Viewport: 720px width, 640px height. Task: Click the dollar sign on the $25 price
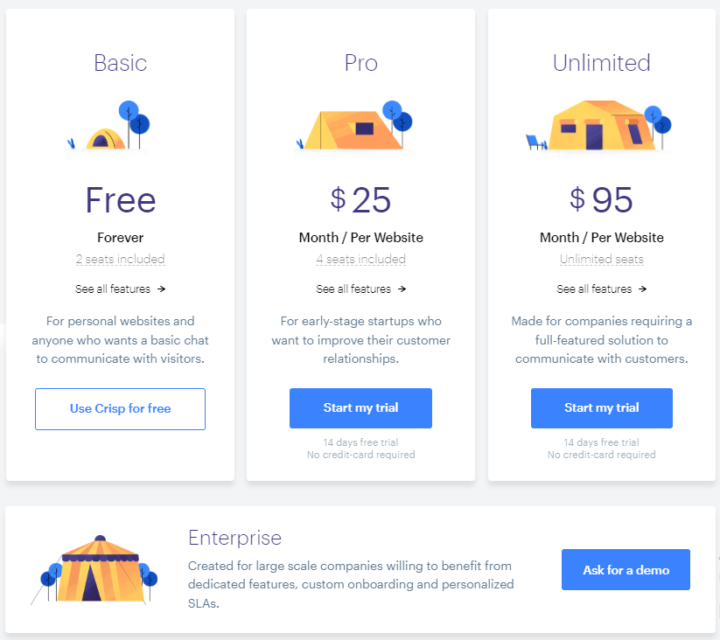pyautogui.click(x=338, y=198)
